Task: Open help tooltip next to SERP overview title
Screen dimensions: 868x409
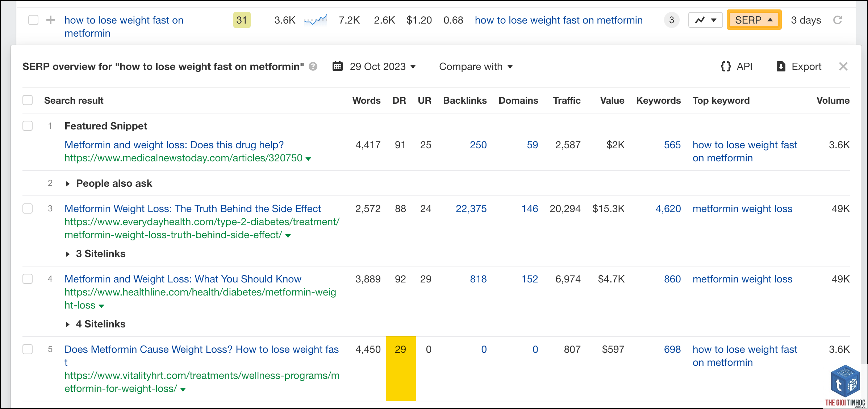Action: [x=313, y=66]
